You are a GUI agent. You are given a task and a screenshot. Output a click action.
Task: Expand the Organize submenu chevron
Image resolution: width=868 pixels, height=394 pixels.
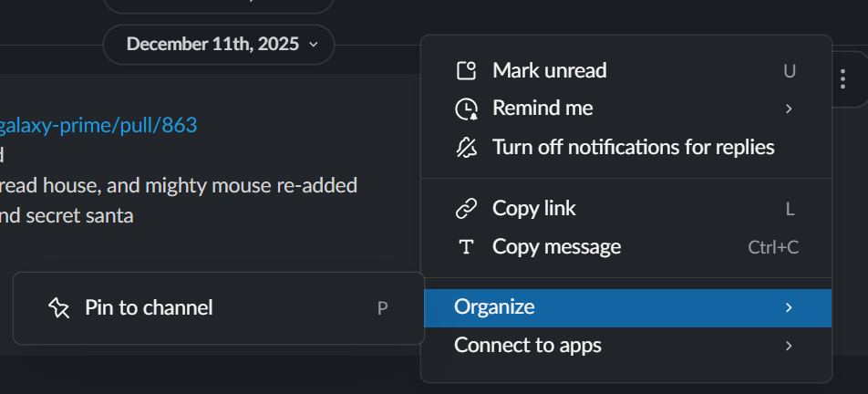[x=789, y=308]
